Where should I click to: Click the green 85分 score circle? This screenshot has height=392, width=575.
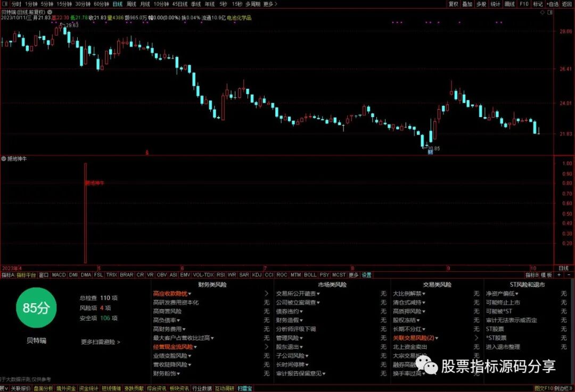pos(36,308)
